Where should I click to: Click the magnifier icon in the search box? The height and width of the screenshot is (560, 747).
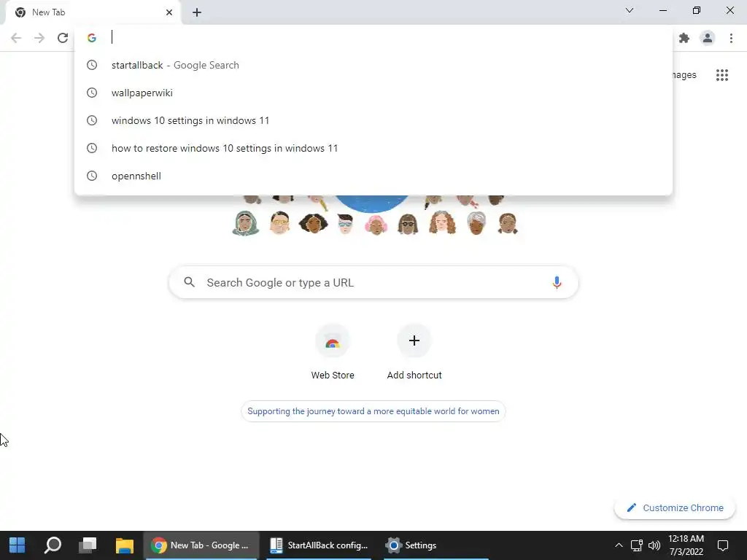click(189, 282)
